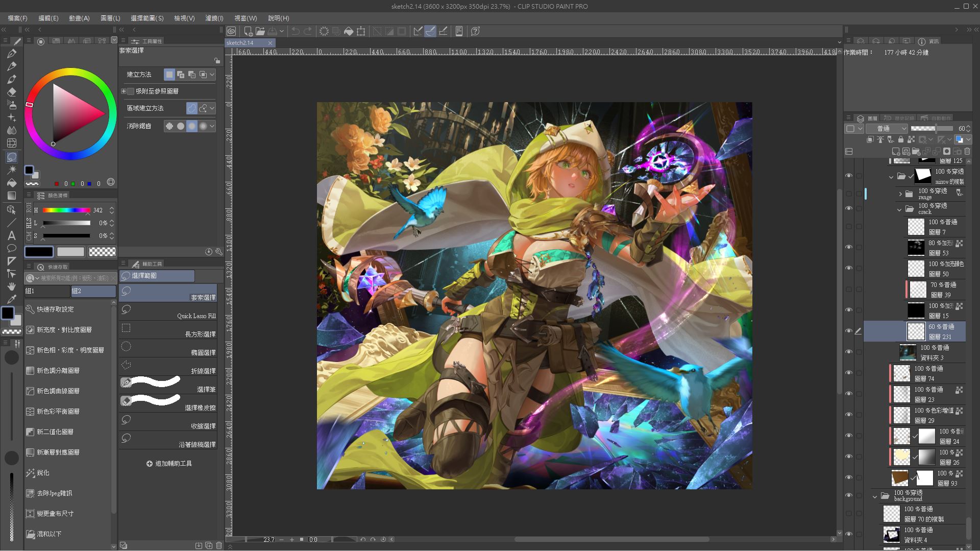
Task: Open the 圖層(L) menu
Action: 110,18
